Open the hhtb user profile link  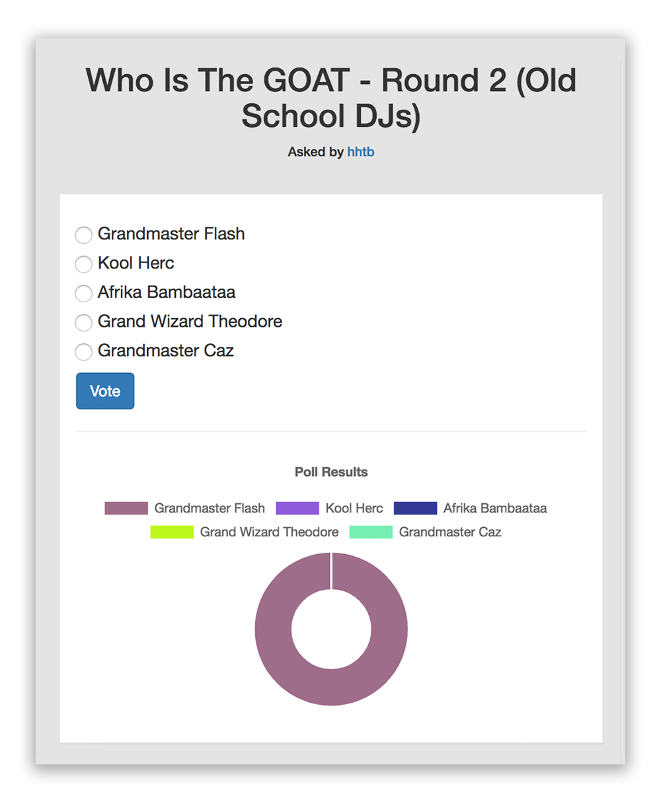pos(361,152)
